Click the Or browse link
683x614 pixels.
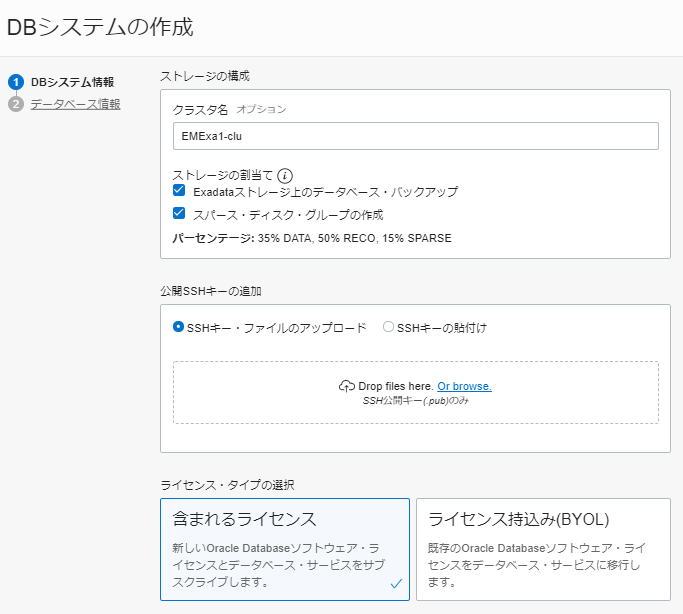click(464, 386)
